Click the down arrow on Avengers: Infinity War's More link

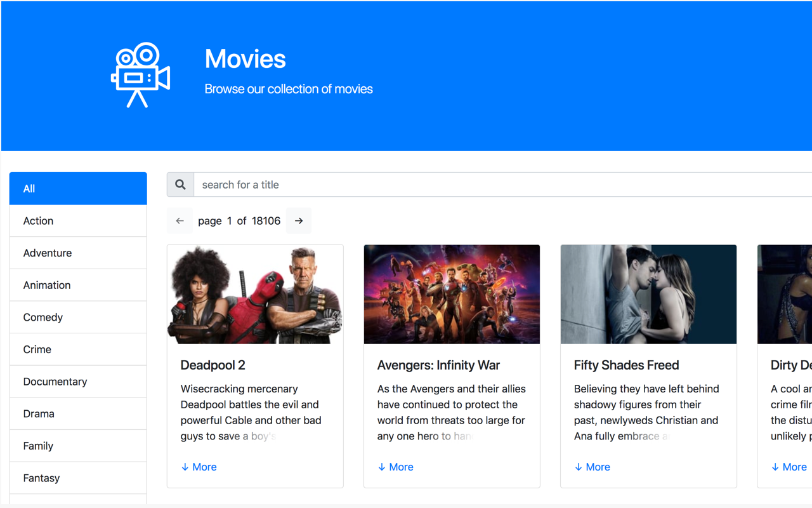point(381,467)
